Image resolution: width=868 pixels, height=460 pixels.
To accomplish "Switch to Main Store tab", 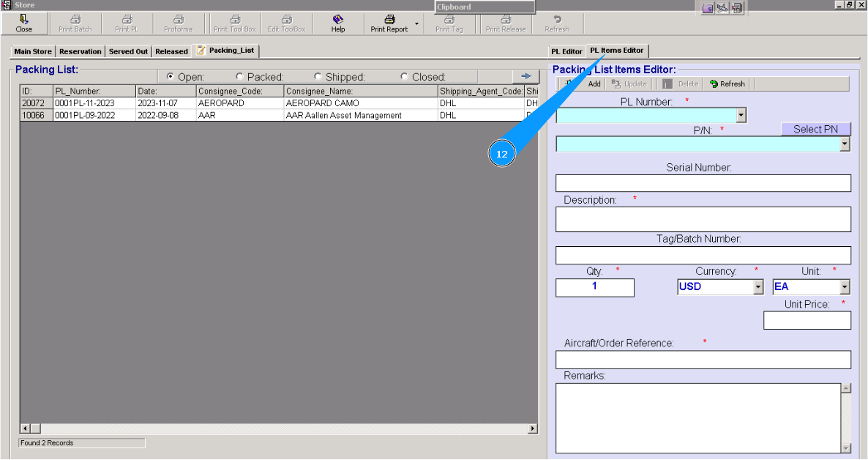I will click(x=33, y=51).
